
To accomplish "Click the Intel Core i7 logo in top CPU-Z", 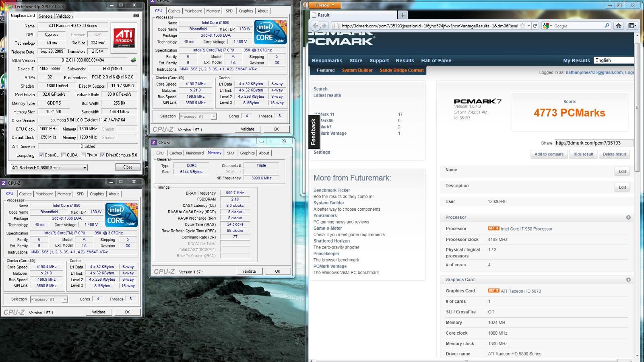I will pos(271,32).
